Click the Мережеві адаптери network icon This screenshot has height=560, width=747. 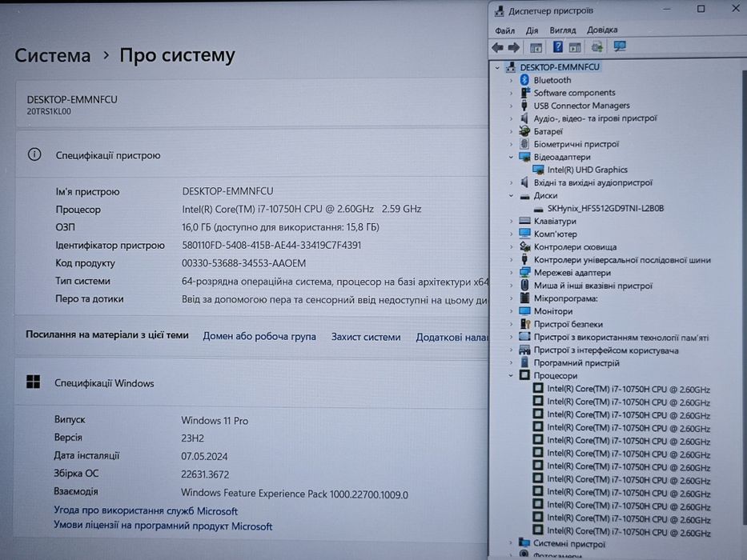(x=524, y=272)
